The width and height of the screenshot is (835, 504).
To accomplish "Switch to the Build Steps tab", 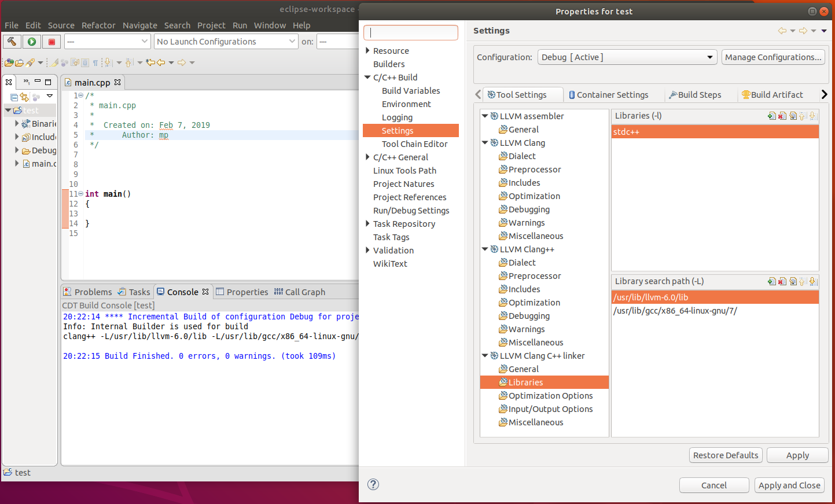I will pyautogui.click(x=696, y=95).
